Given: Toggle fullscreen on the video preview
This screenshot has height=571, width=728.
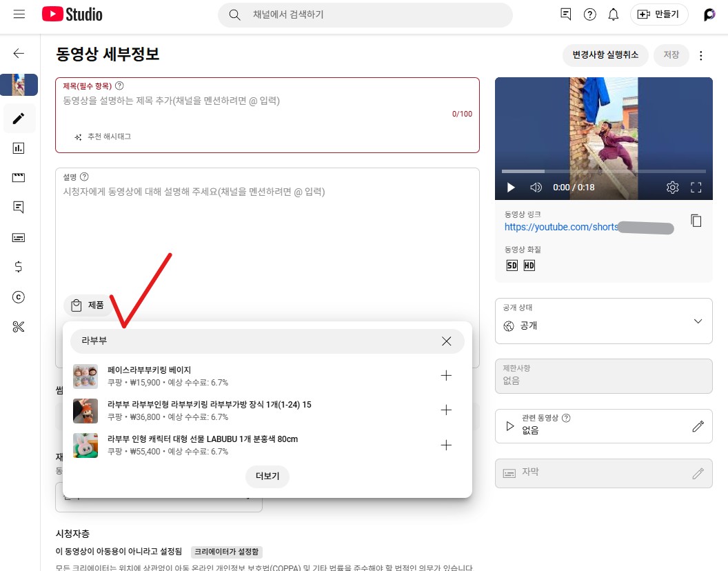Looking at the screenshot, I should pyautogui.click(x=696, y=188).
